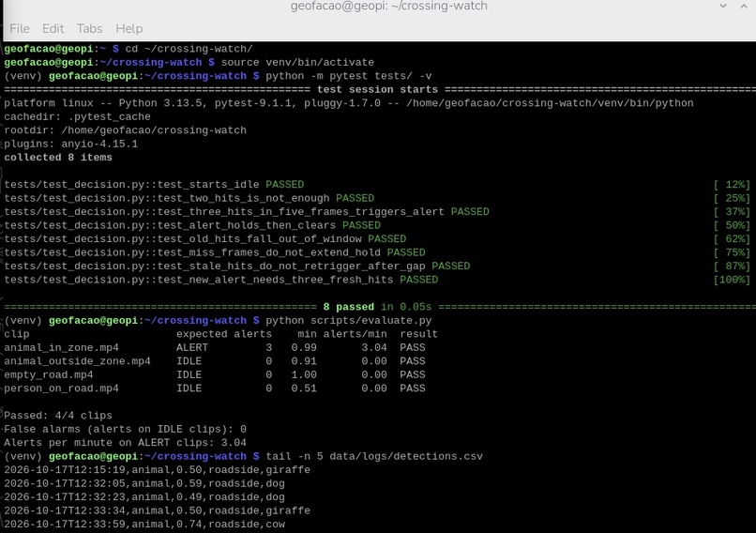Image resolution: width=756 pixels, height=533 pixels.
Task: Click the 2026-10-17T12:15:19 giraffe log entry
Action: (x=158, y=469)
